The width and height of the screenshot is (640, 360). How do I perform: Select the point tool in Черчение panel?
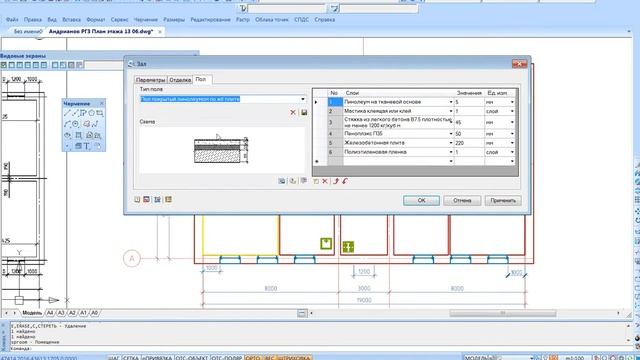point(67,146)
